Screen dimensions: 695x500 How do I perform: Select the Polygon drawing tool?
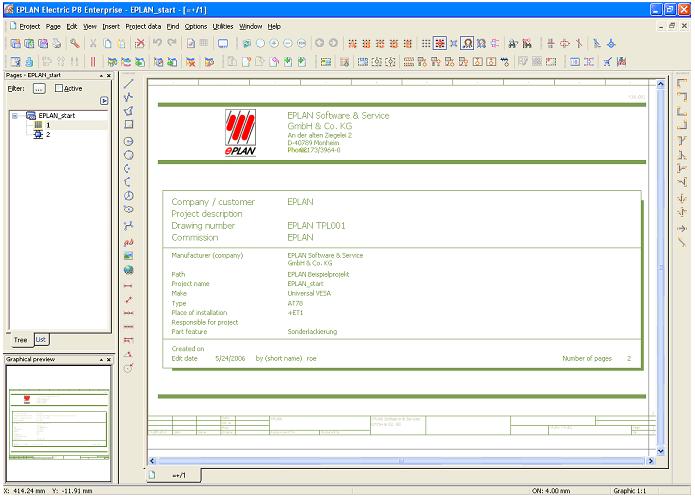pos(129,110)
